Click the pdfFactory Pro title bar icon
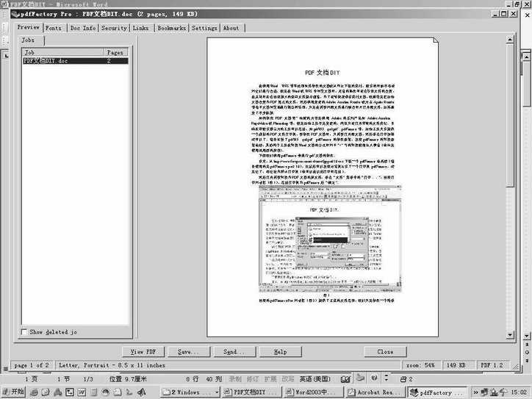Image resolution: width=532 pixels, height=399 pixels. (7, 14)
